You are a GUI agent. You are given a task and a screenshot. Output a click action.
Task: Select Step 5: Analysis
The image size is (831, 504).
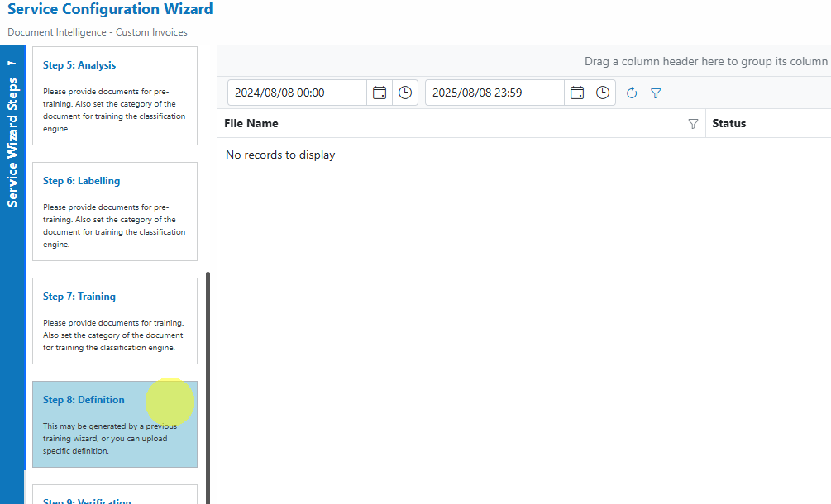click(x=115, y=96)
